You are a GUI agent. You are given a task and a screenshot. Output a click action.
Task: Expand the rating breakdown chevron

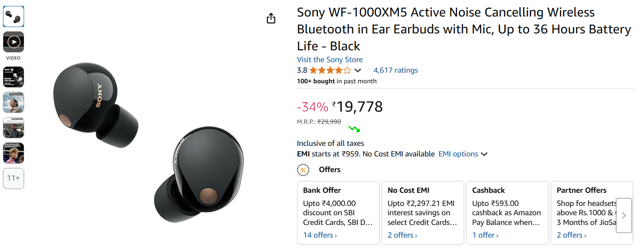358,71
